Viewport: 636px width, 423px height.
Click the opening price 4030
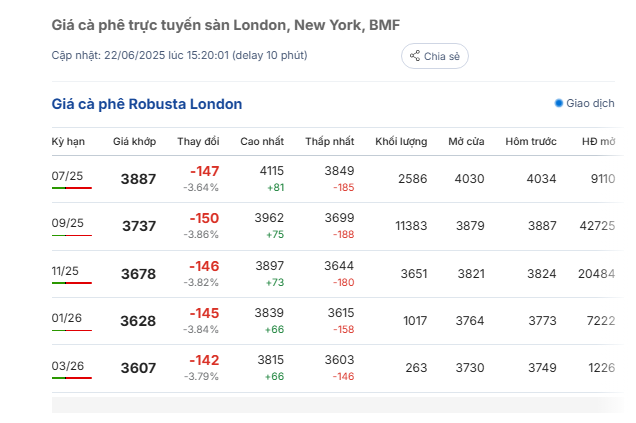pyautogui.click(x=469, y=178)
